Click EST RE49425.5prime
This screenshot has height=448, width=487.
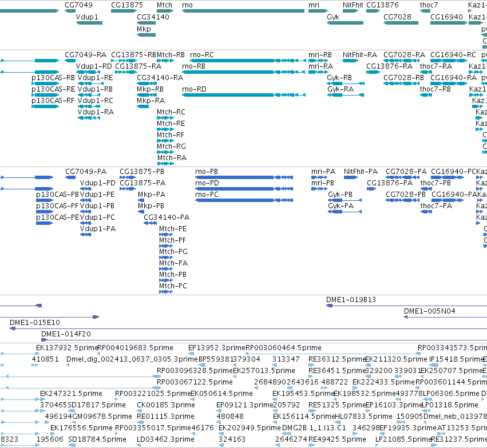[x=337, y=439]
